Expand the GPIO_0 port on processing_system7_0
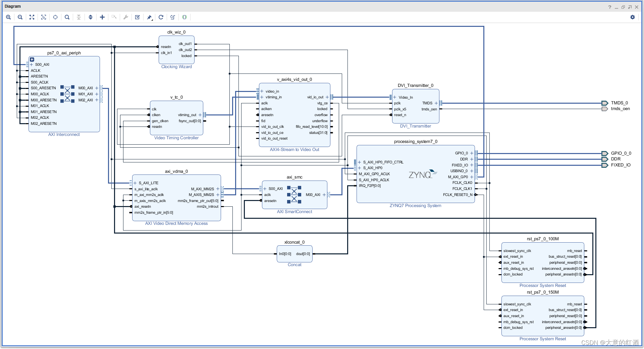The height and width of the screenshot is (349, 644). coord(472,153)
